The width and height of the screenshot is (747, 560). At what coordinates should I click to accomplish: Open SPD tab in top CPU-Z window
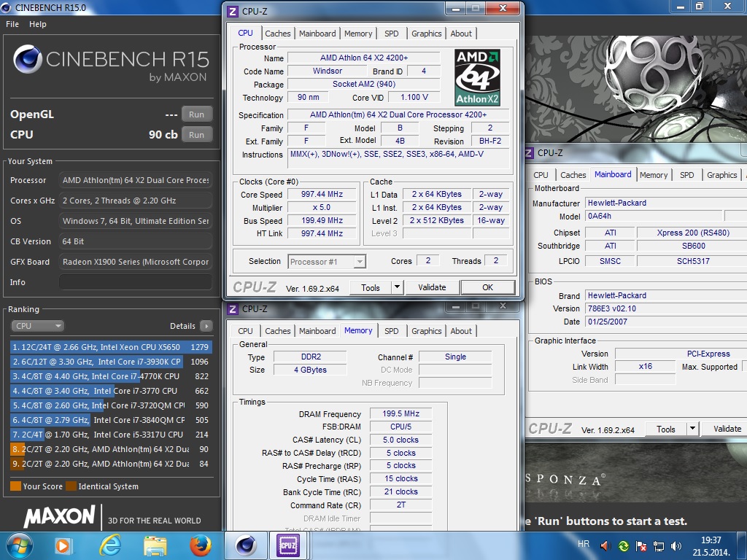[x=392, y=34]
